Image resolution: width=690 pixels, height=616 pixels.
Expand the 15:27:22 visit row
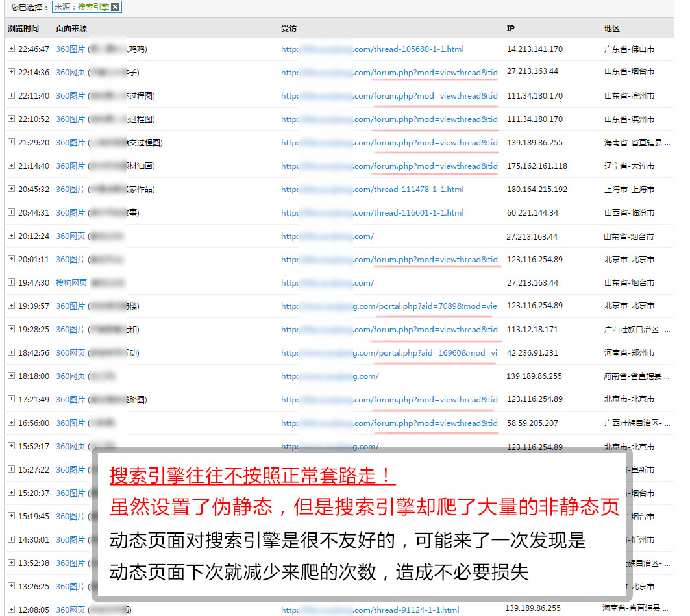(12, 469)
